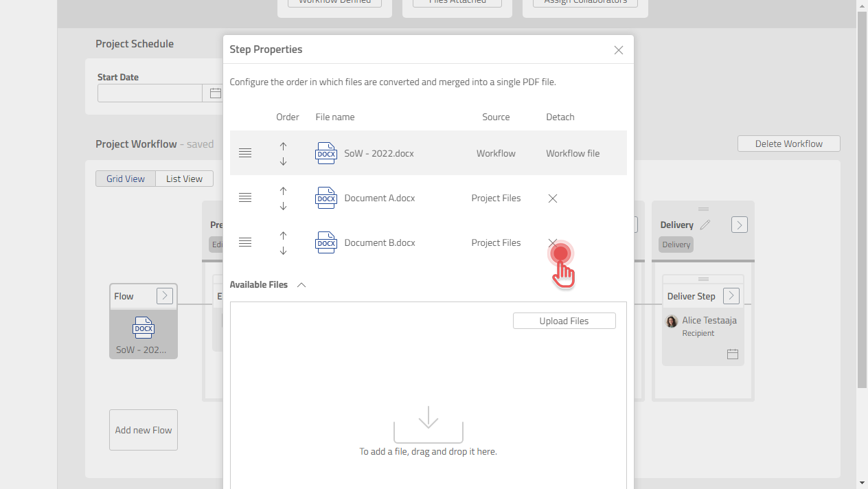Open the Start Date calendar picker
Image resolution: width=868 pixels, height=489 pixels.
(x=215, y=93)
